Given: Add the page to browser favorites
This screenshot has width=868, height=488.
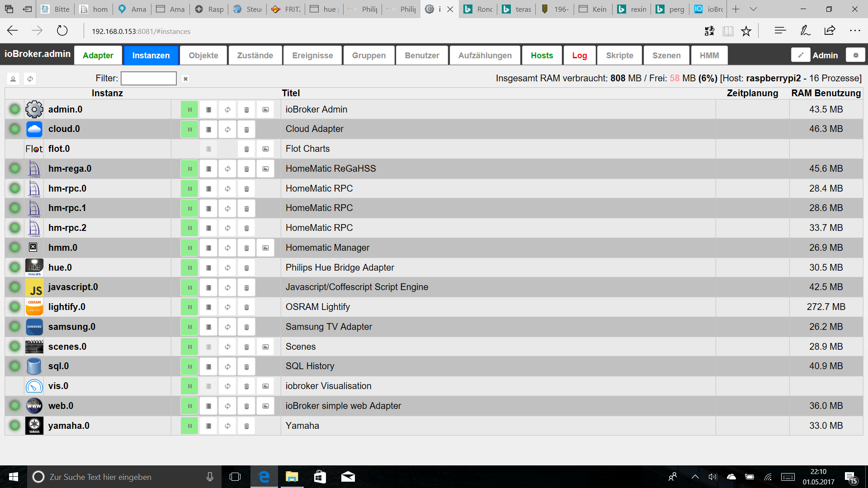Looking at the screenshot, I should (746, 31).
